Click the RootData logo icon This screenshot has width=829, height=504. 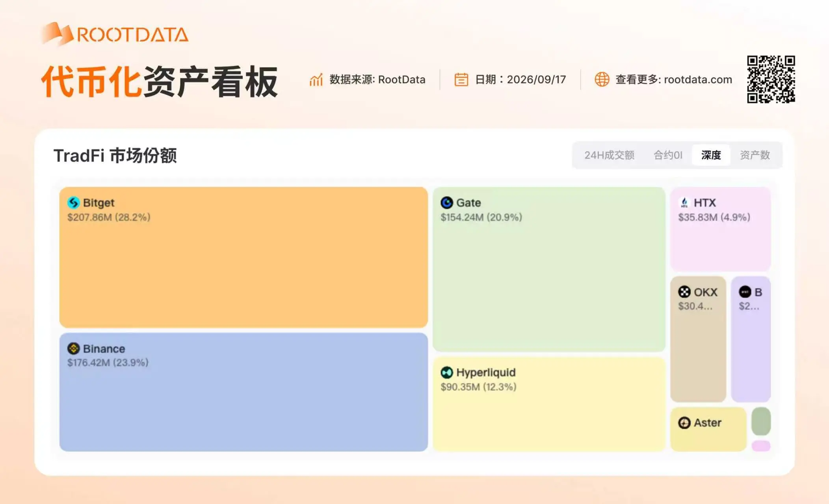(x=58, y=34)
